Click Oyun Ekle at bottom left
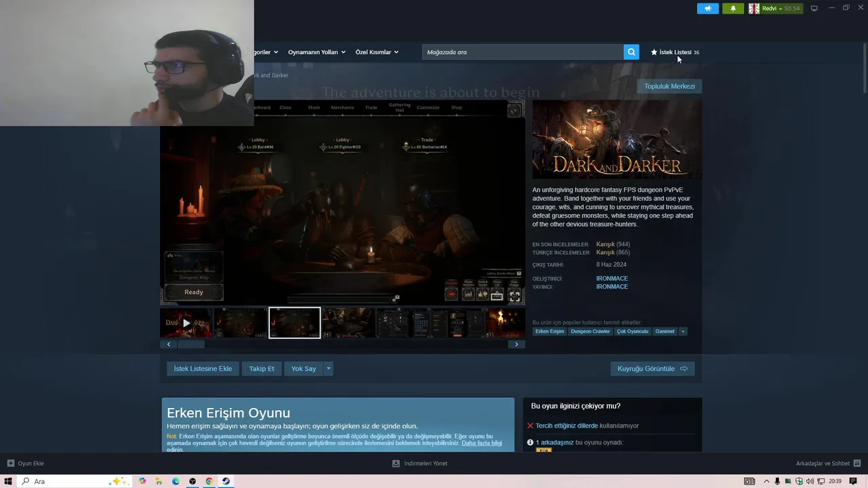 tap(26, 464)
